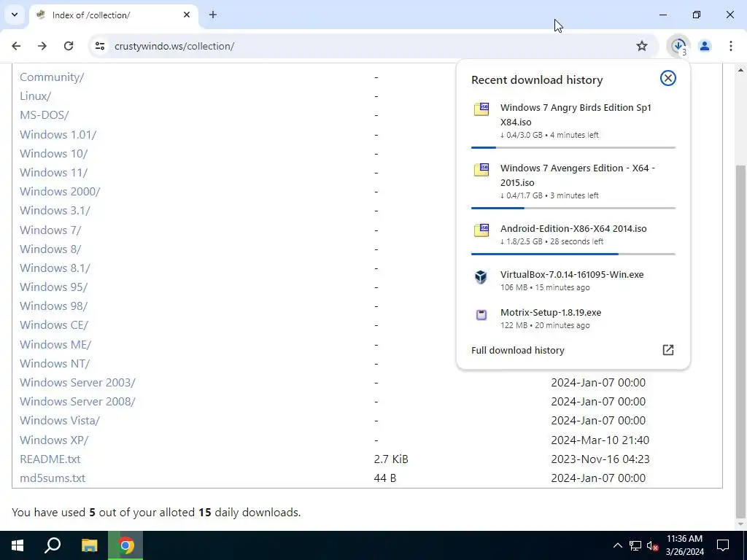Open the Windows ME/ folder link
This screenshot has height=560, width=747.
click(55, 345)
